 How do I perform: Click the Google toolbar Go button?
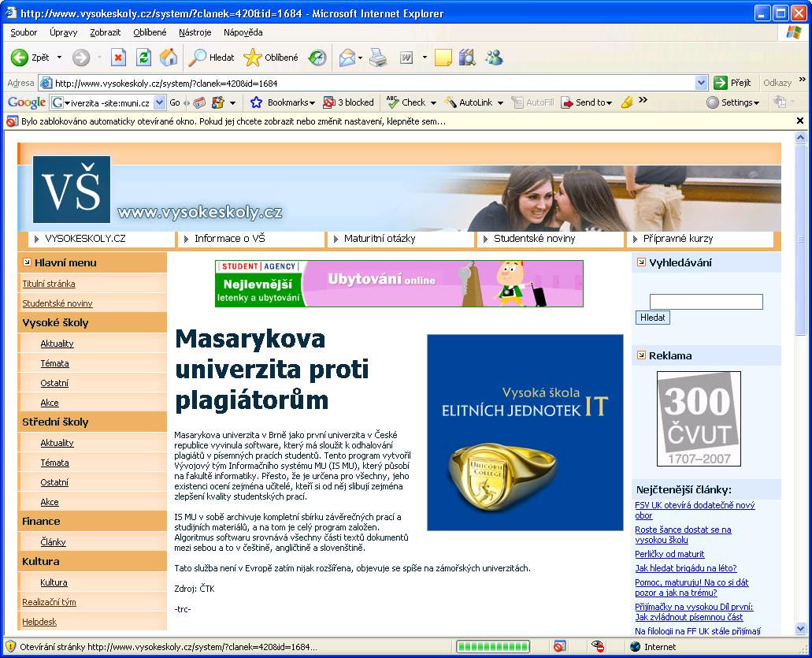point(175,102)
